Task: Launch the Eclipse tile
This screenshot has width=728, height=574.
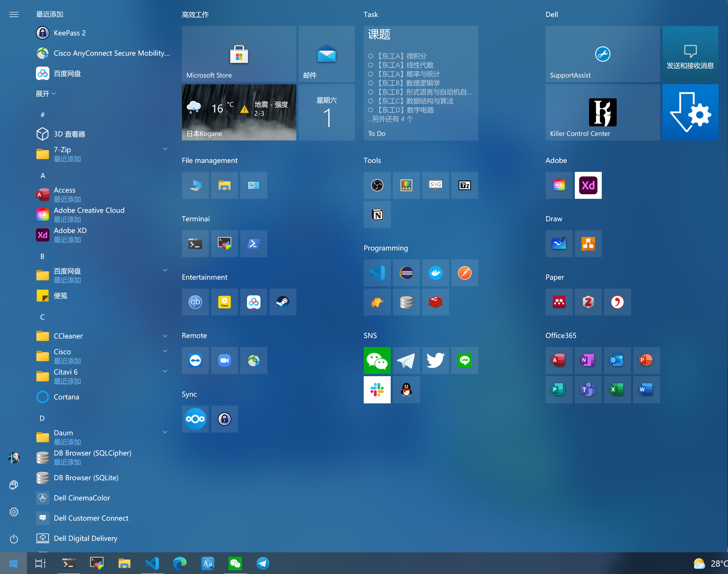Action: coord(406,273)
